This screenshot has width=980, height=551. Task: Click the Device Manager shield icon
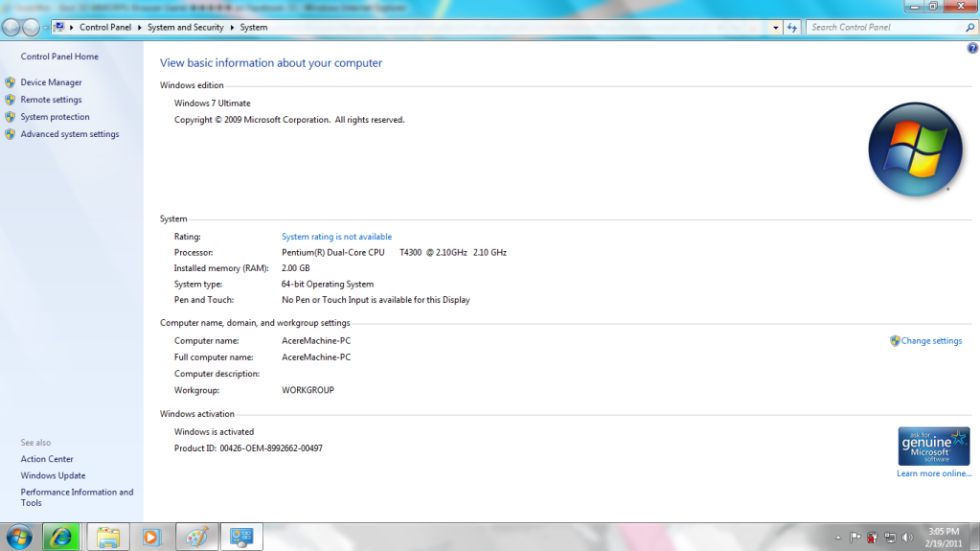click(x=10, y=81)
